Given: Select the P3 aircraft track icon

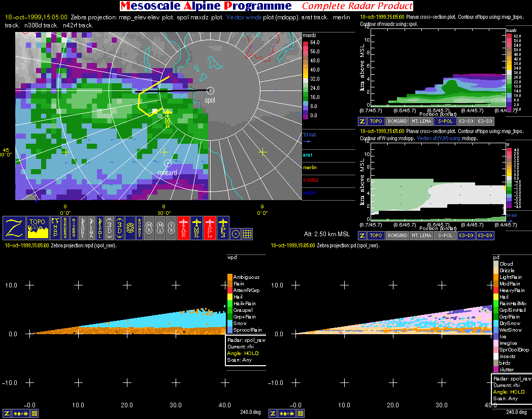Looking at the screenshot, I should click(223, 228).
